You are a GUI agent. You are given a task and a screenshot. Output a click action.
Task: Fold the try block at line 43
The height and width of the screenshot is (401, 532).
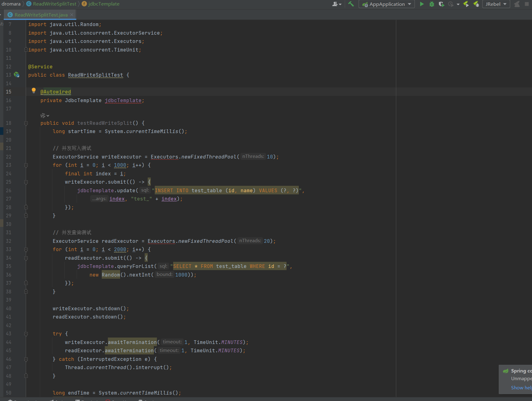pos(26,334)
